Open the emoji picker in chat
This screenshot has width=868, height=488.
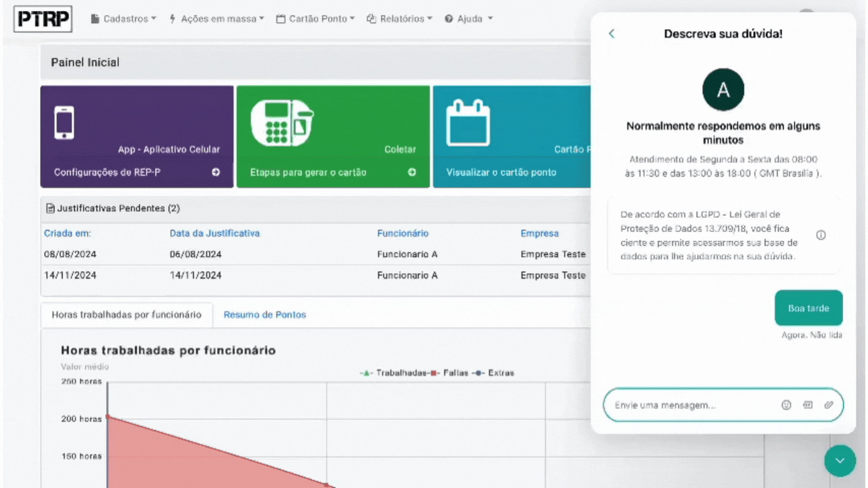point(786,405)
